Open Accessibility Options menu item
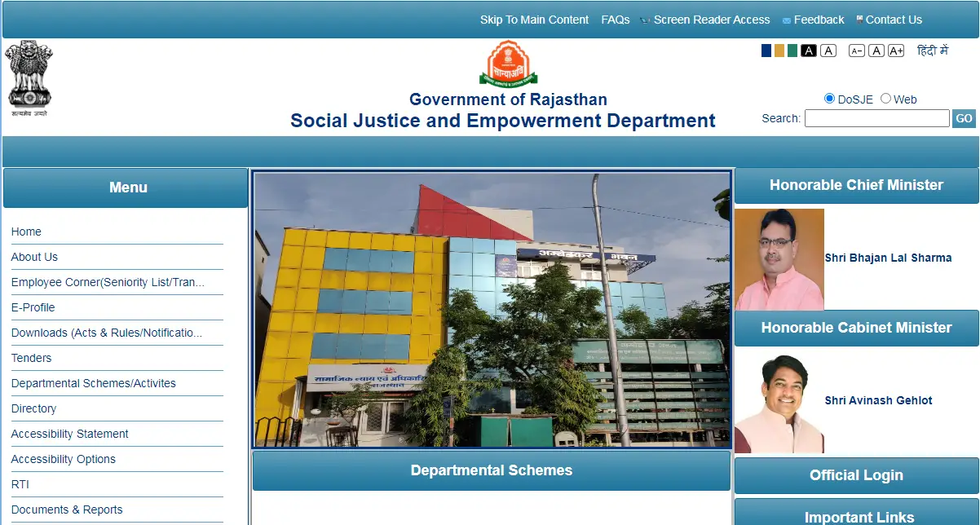980x525 pixels. click(x=64, y=459)
